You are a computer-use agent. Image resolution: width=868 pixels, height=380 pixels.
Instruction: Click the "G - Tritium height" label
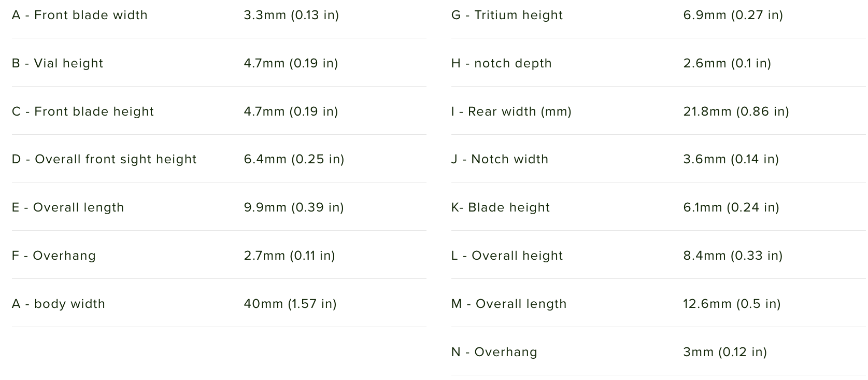pyautogui.click(x=507, y=15)
